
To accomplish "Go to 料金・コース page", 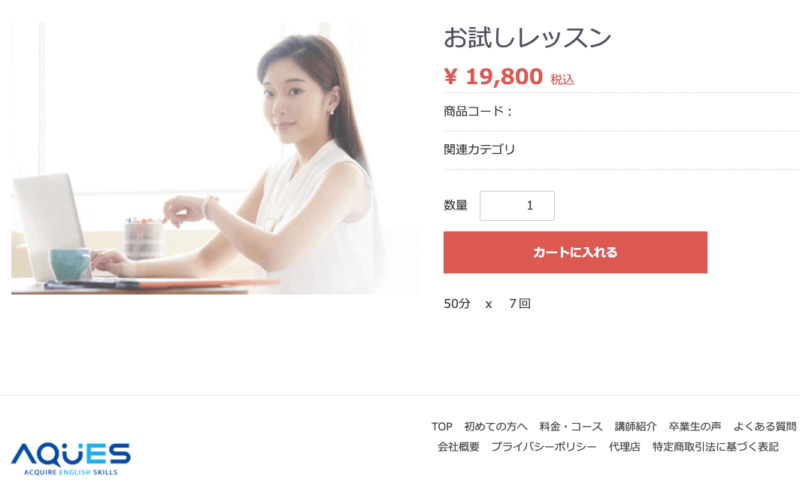I will (571, 426).
